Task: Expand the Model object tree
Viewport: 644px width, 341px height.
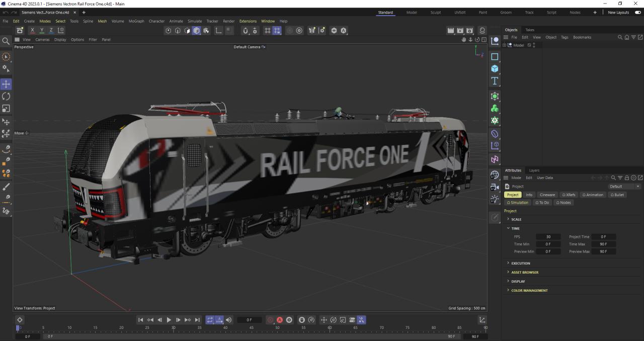Action: (x=505, y=45)
